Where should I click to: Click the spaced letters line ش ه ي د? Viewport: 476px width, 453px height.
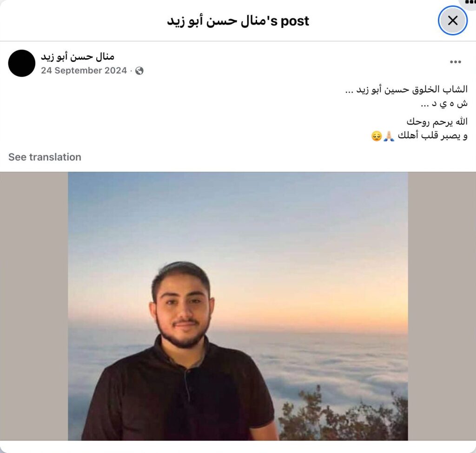tap(444, 104)
